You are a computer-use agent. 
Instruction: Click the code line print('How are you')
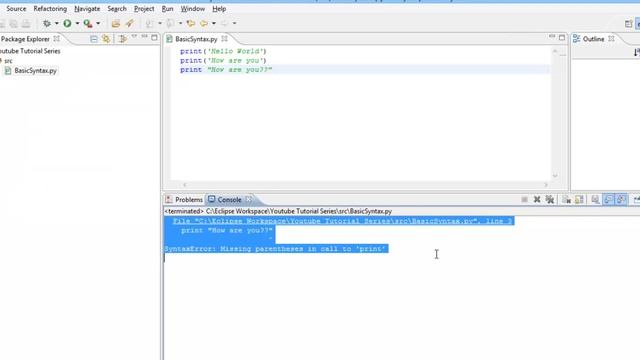point(223,60)
